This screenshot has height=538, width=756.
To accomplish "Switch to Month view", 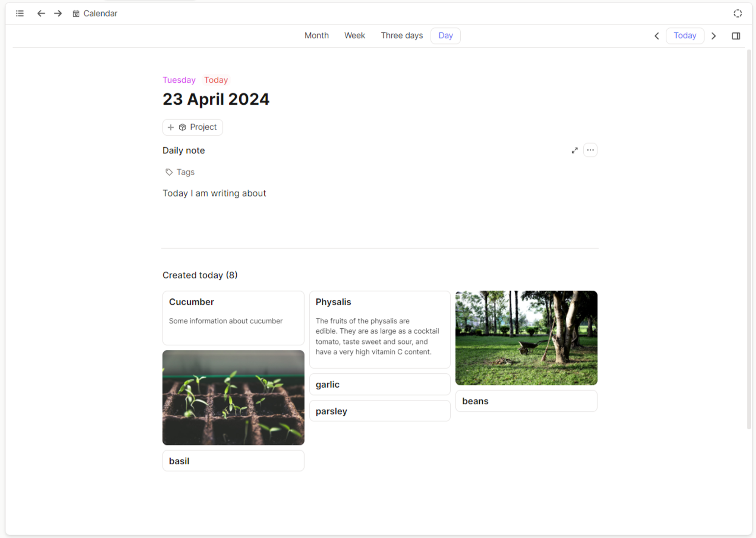I will [x=316, y=36].
